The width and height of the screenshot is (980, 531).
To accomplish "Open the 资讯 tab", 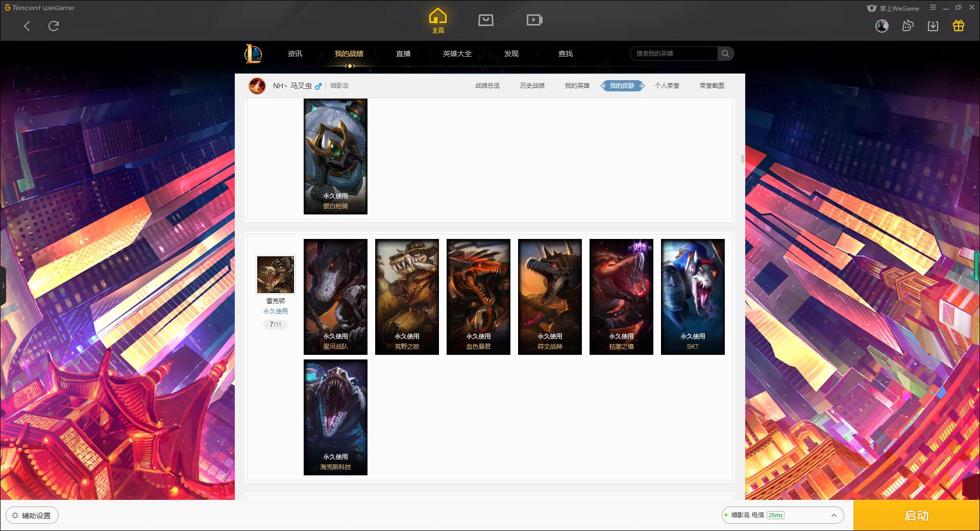I will click(x=295, y=54).
